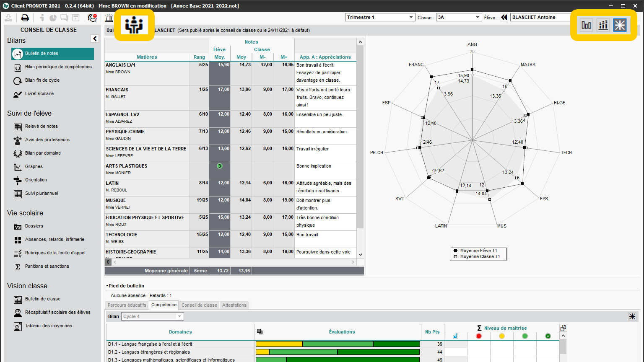644x362 pixels.
Task: Click the D1.1 Langue française domain row
Action: pyautogui.click(x=333, y=344)
